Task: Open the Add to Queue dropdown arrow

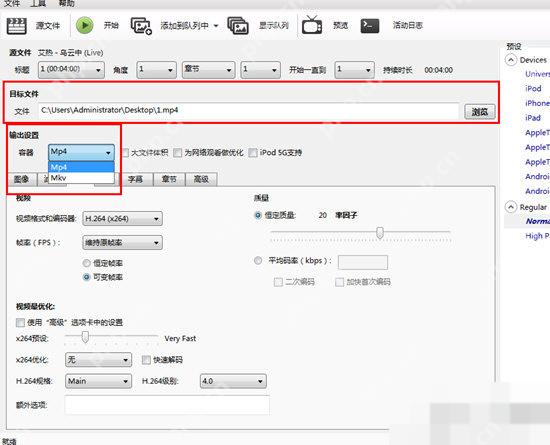Action: tap(216, 26)
